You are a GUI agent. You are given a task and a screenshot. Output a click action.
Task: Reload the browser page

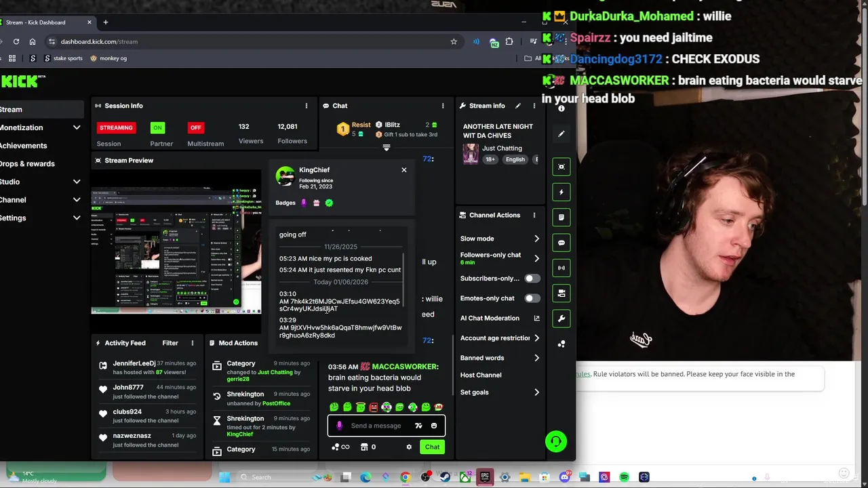tap(15, 41)
